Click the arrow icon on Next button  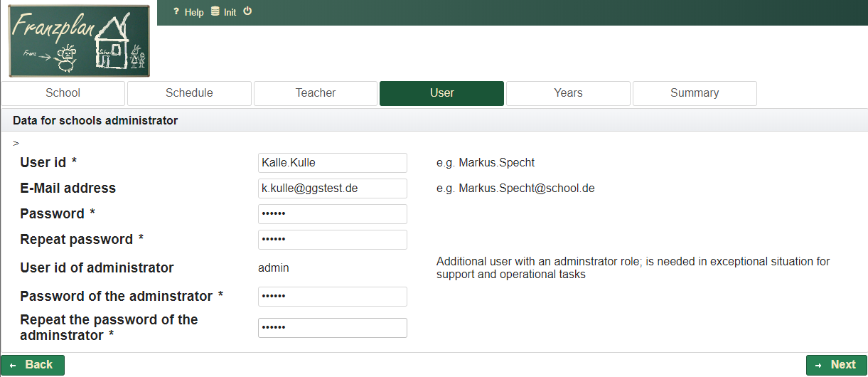pyautogui.click(x=818, y=365)
